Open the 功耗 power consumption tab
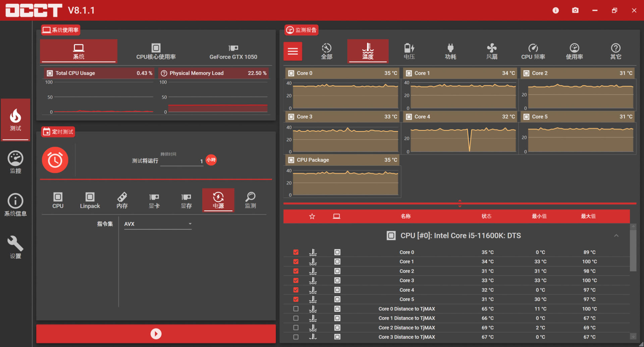The image size is (644, 347). point(450,51)
